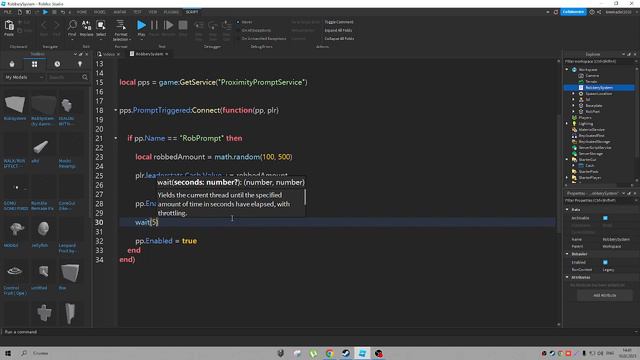Click the Collaborate button
This screenshot has height=360, width=640.
(x=573, y=12)
